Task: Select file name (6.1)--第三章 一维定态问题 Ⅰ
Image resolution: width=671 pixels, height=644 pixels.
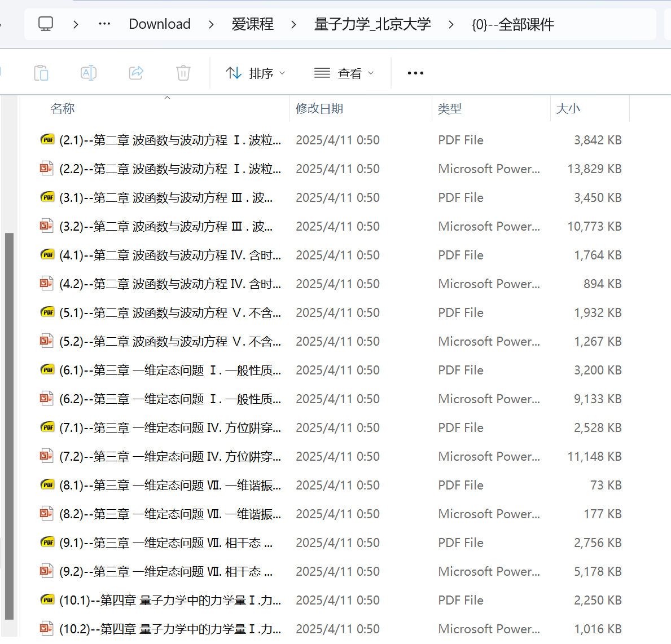Action: tap(170, 370)
